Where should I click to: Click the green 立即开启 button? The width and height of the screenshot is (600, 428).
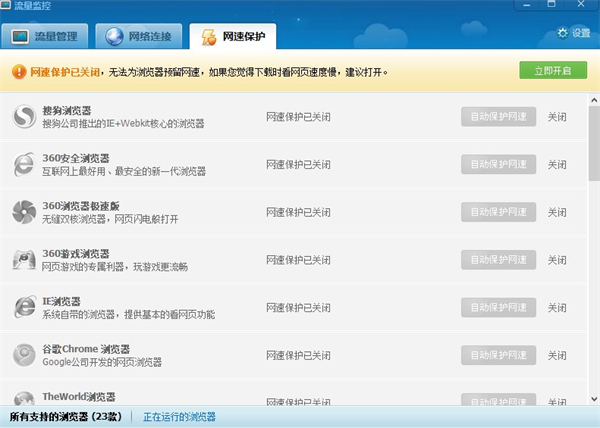coord(553,70)
